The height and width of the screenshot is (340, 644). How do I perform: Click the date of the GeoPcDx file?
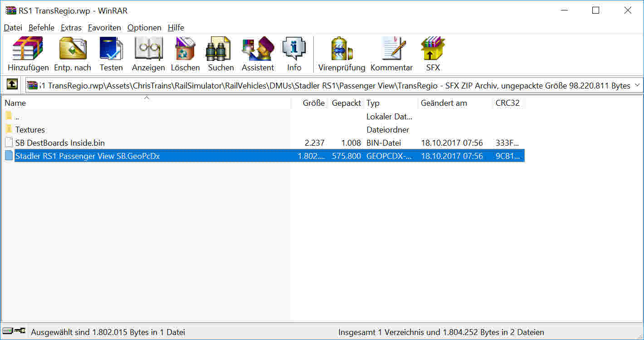click(452, 156)
